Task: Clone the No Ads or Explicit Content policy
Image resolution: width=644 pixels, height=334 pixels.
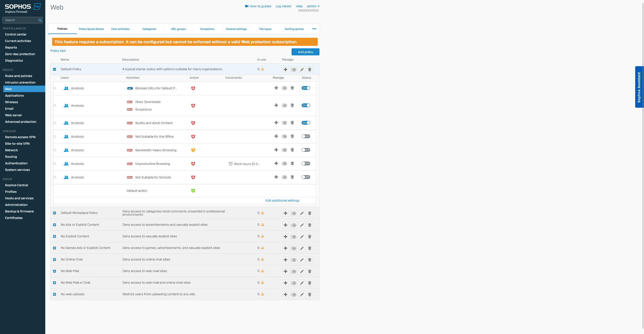Action: click(294, 225)
